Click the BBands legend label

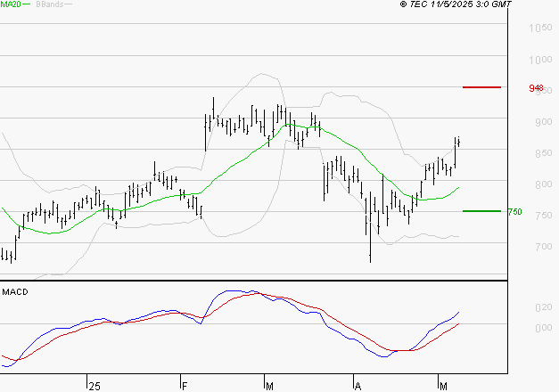50,4
